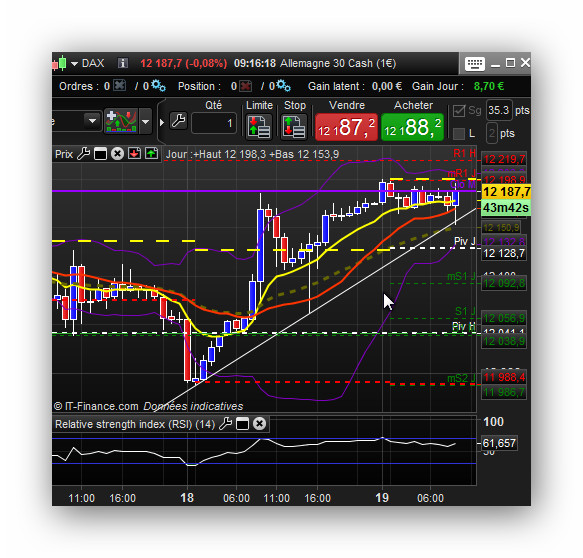
Task: Place a Limite order icon
Action: (x=259, y=127)
